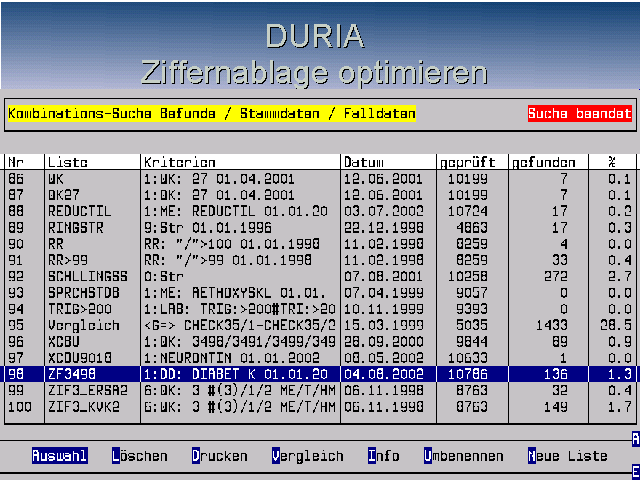
Task: Click the A marker at right edge
Action: tap(636, 439)
